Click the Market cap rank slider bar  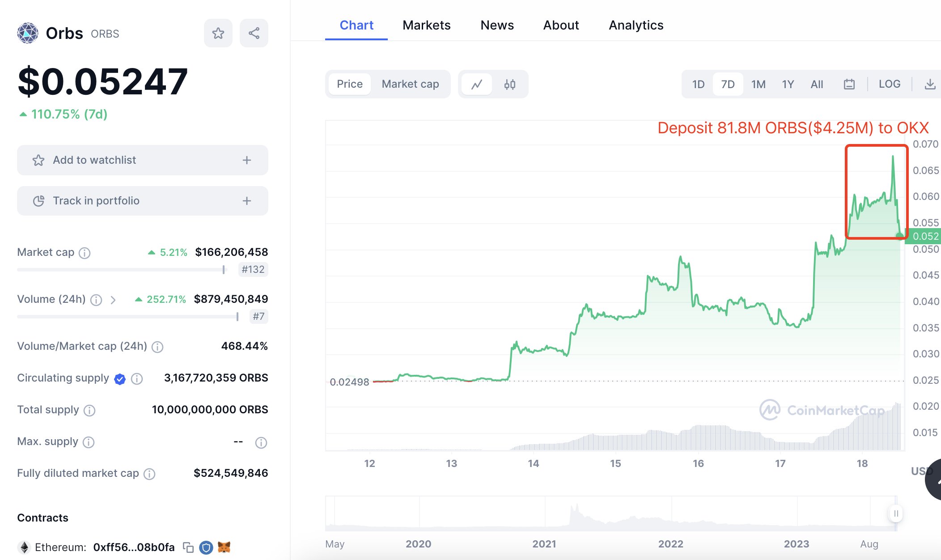(x=122, y=270)
